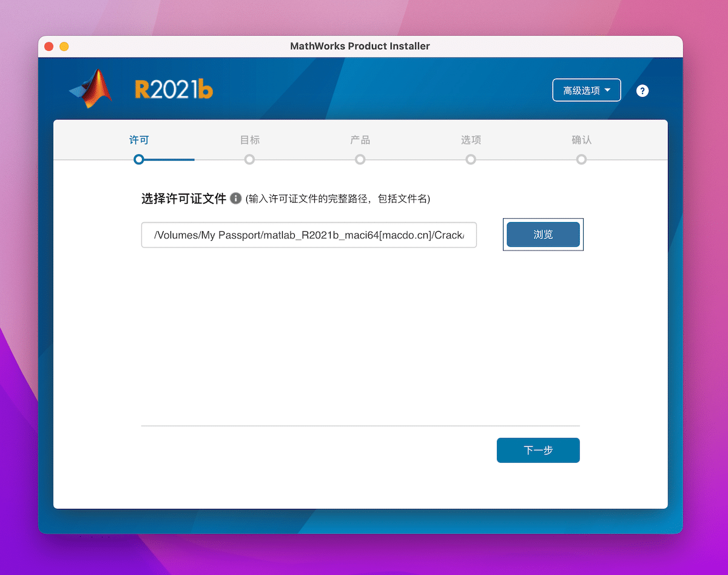Click the MATLAB logo icon
728x575 pixels.
tap(91, 89)
